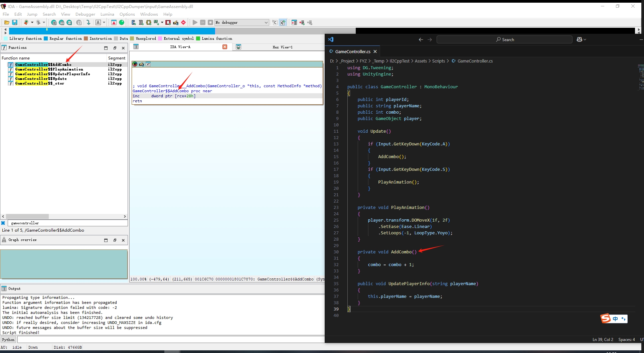The height and width of the screenshot is (353, 644).
Task: Expand the text style 'A' dropdown arrow
Action: click(104, 22)
